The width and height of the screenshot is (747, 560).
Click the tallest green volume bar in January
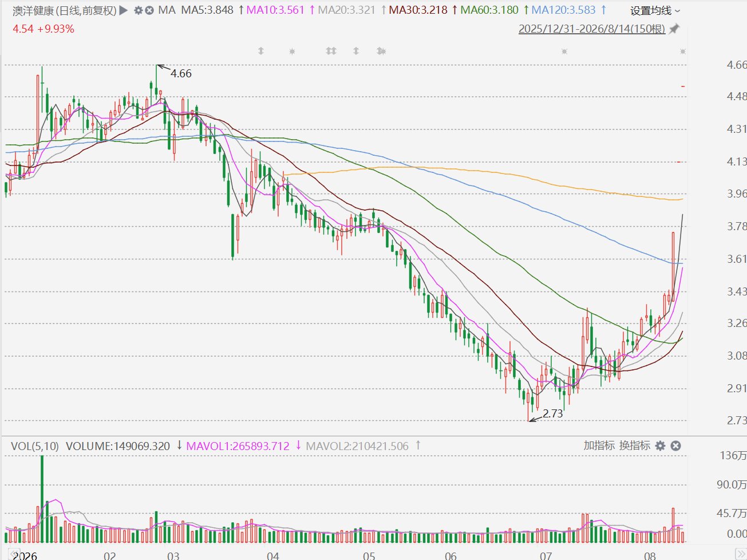[42, 499]
